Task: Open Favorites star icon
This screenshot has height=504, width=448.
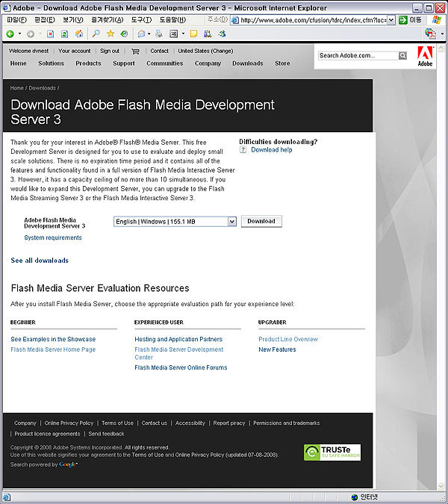Action: tap(111, 34)
